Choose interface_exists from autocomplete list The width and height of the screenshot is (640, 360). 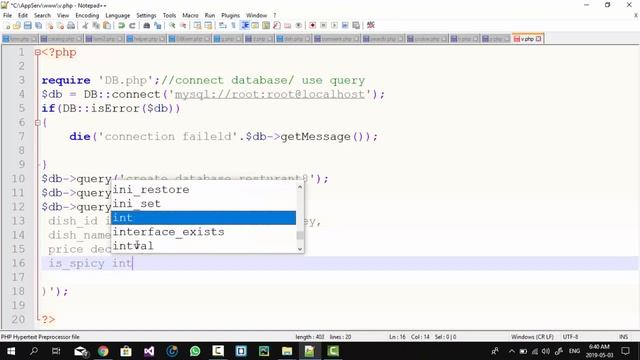203,232
